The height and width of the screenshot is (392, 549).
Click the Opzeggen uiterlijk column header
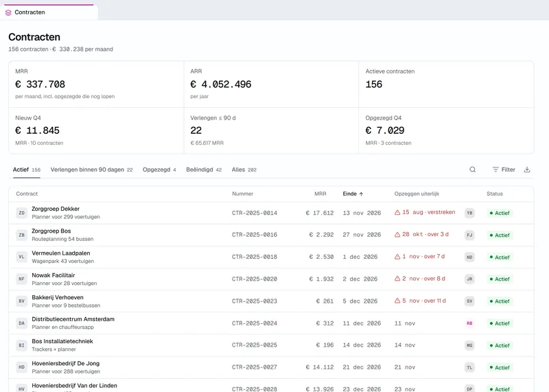417,194
